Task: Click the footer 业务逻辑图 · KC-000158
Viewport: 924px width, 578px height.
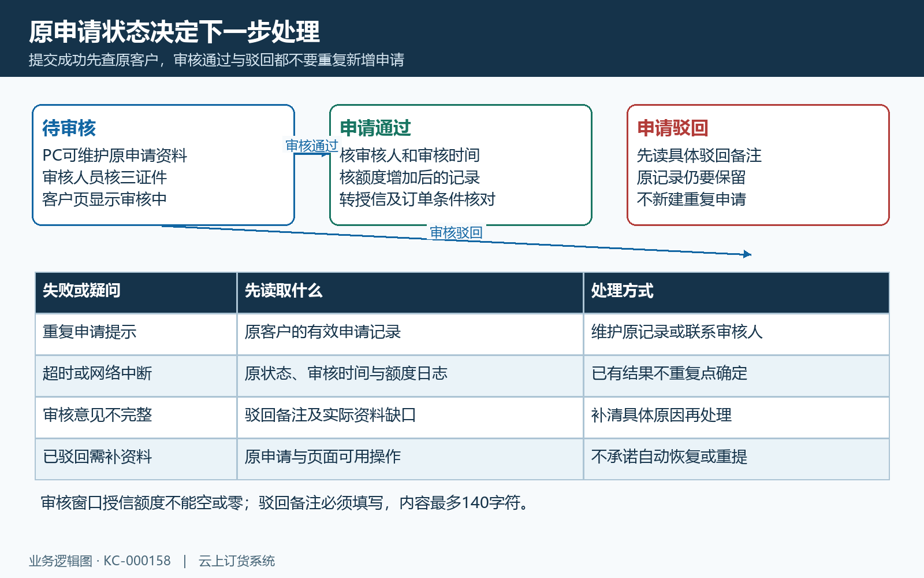Action: click(100, 561)
